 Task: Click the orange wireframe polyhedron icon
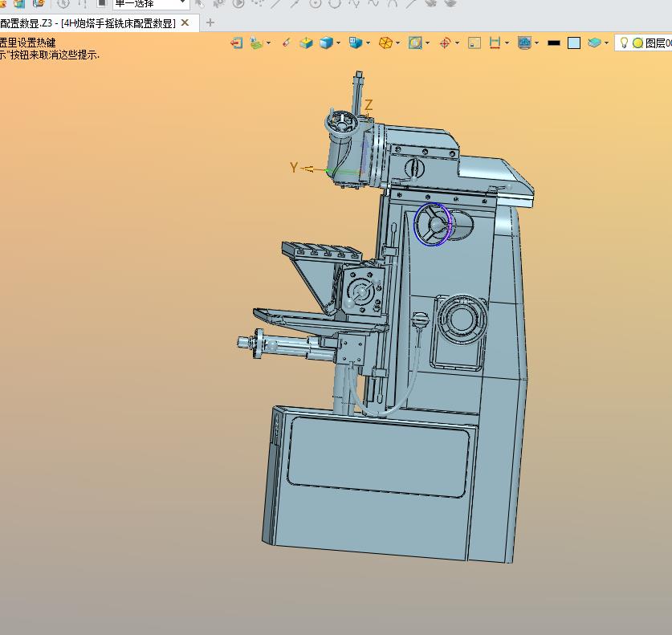pos(385,43)
